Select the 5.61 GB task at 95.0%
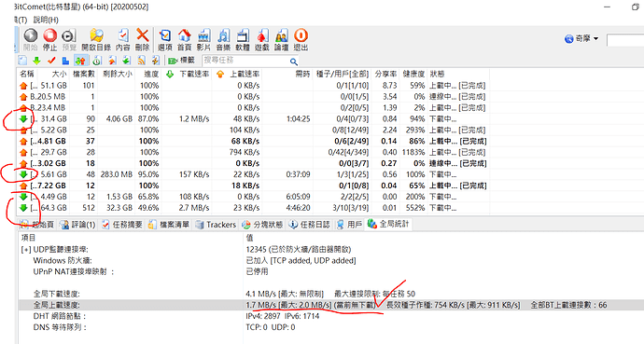This screenshot has width=644, height=344. pos(253,174)
